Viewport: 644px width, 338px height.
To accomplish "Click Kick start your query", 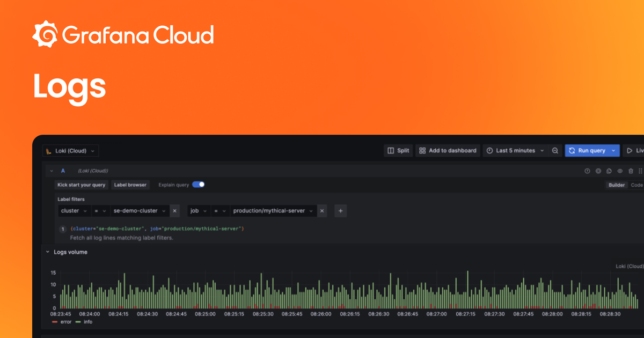I will coord(81,185).
